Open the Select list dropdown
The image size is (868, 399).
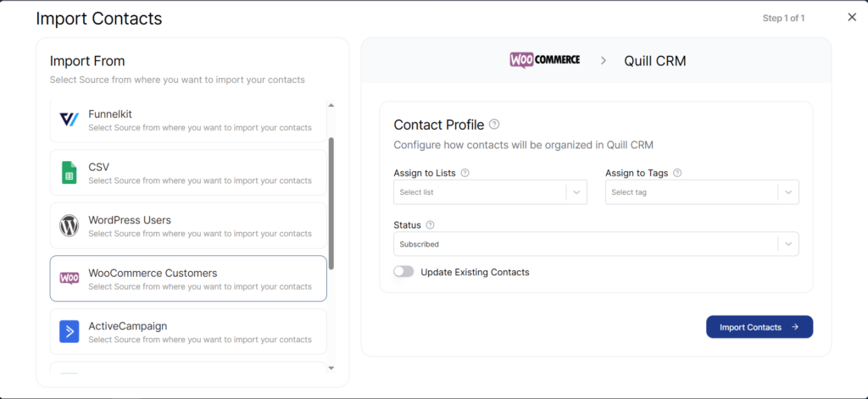pyautogui.click(x=490, y=192)
